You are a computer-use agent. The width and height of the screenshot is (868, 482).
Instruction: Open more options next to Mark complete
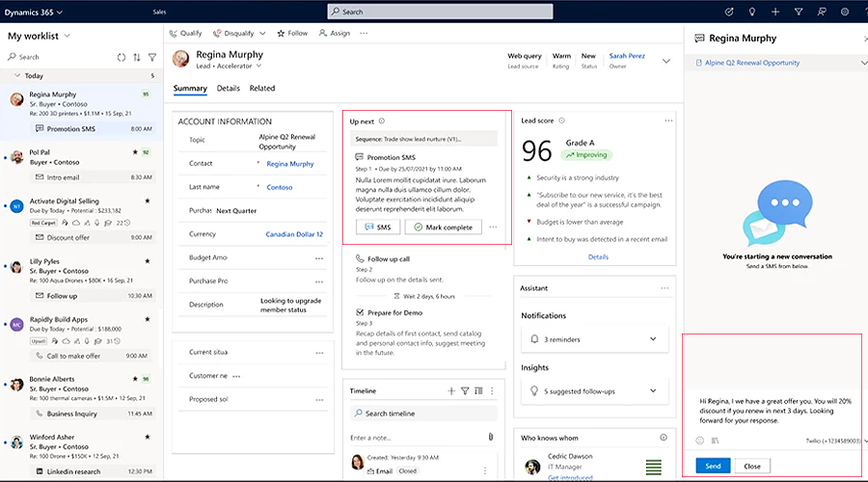(x=493, y=227)
